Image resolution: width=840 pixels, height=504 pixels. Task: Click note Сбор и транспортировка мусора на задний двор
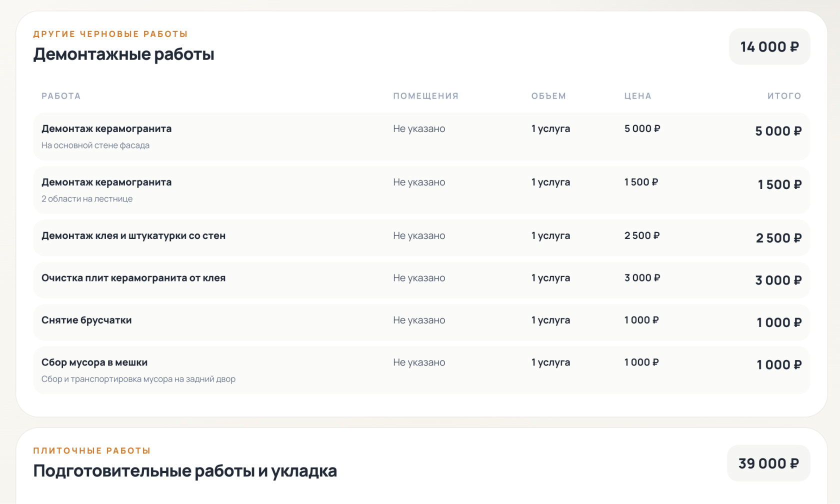[138, 379]
